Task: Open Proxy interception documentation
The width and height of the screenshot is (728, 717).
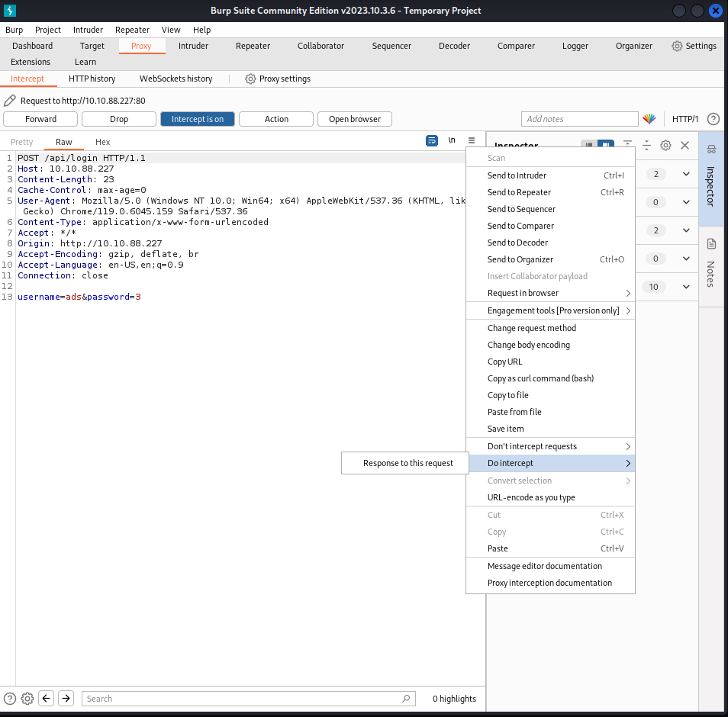Action: pyautogui.click(x=550, y=583)
